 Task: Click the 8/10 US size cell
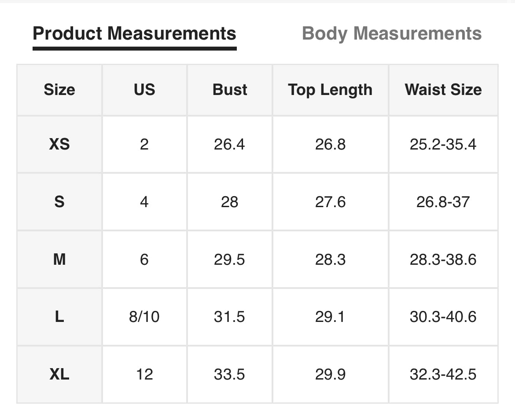coord(144,317)
